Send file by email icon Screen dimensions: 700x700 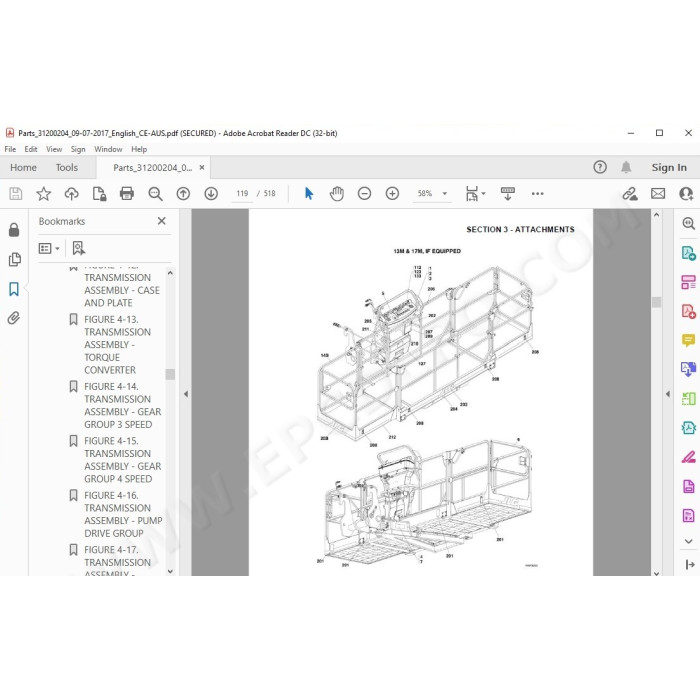[658, 194]
